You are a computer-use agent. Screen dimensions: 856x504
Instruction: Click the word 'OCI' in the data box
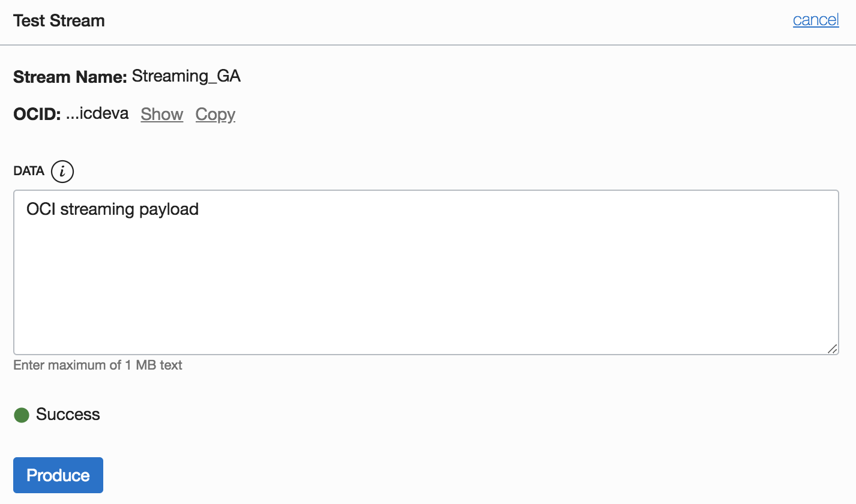click(x=41, y=209)
